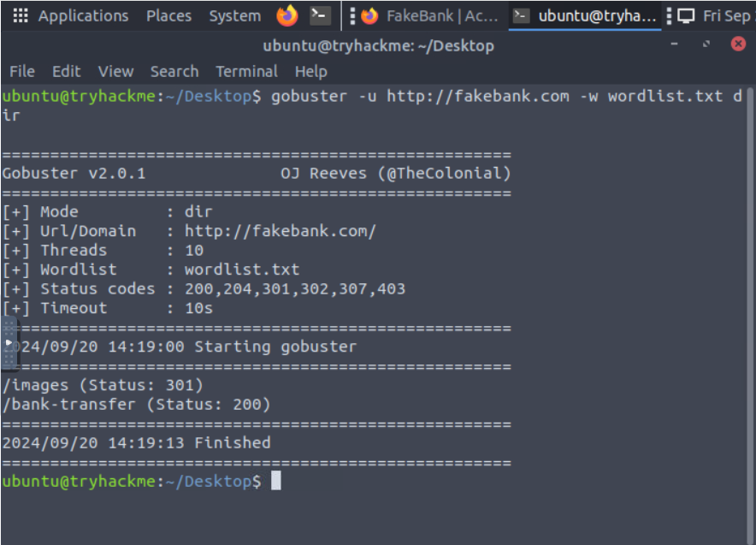The height and width of the screenshot is (545, 756).
Task: Click the Firefox icon on FakeBank task
Action: [x=369, y=16]
